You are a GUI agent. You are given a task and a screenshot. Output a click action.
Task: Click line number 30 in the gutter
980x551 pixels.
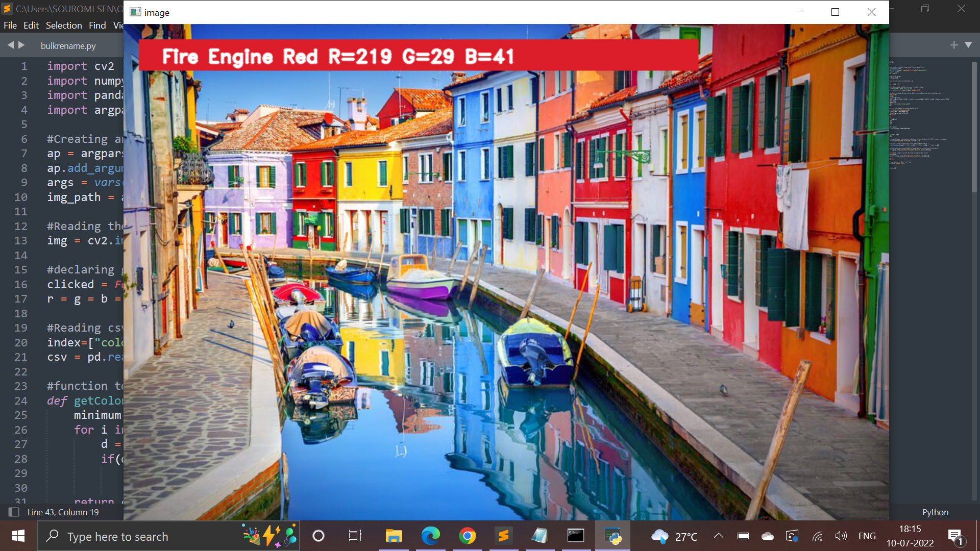tap(21, 488)
